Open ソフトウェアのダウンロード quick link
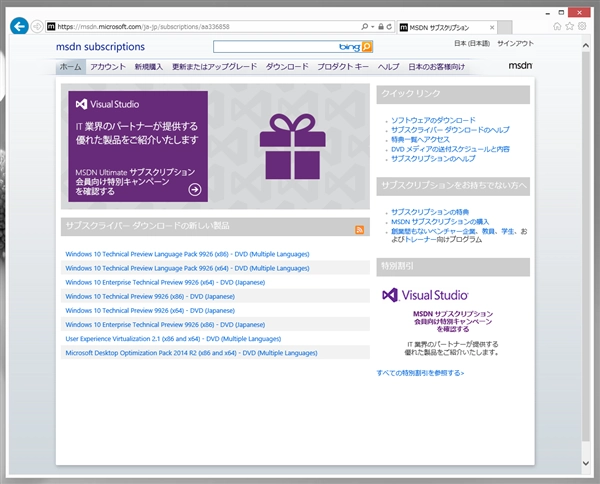The width and height of the screenshot is (600, 484). [x=433, y=120]
